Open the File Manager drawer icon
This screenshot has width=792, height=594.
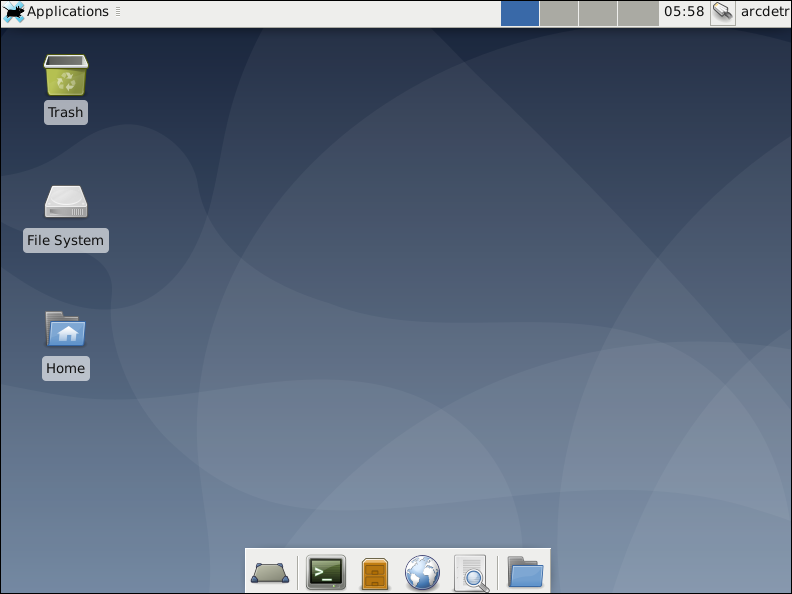coord(375,573)
